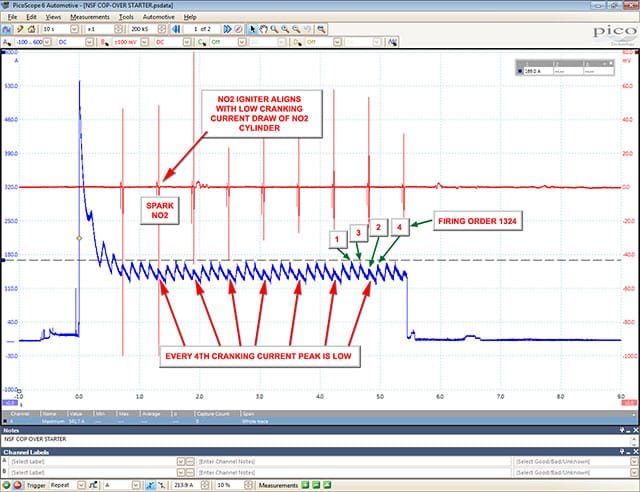Click the digital inputs icon after channel D
The height and width of the screenshot is (492, 640).
coord(393,42)
